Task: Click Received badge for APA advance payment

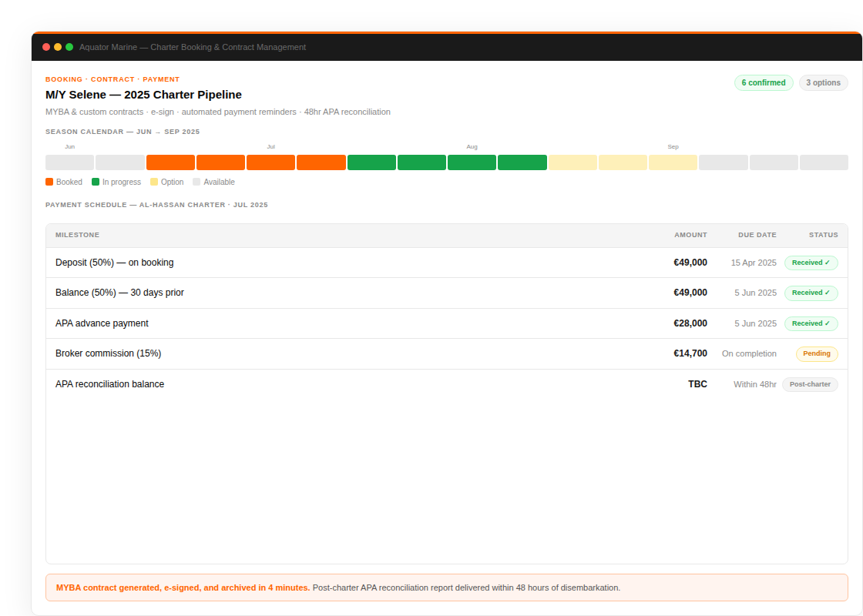Action: [811, 323]
